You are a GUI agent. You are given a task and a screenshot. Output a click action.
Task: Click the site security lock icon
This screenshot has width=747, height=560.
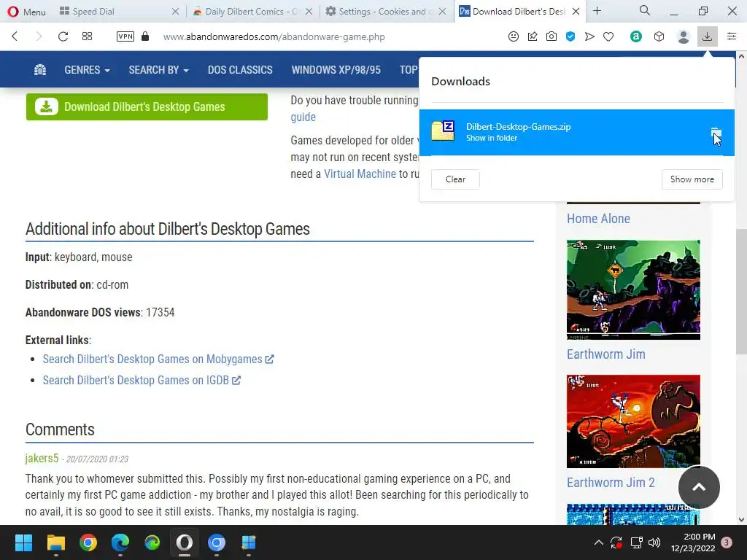coord(145,36)
